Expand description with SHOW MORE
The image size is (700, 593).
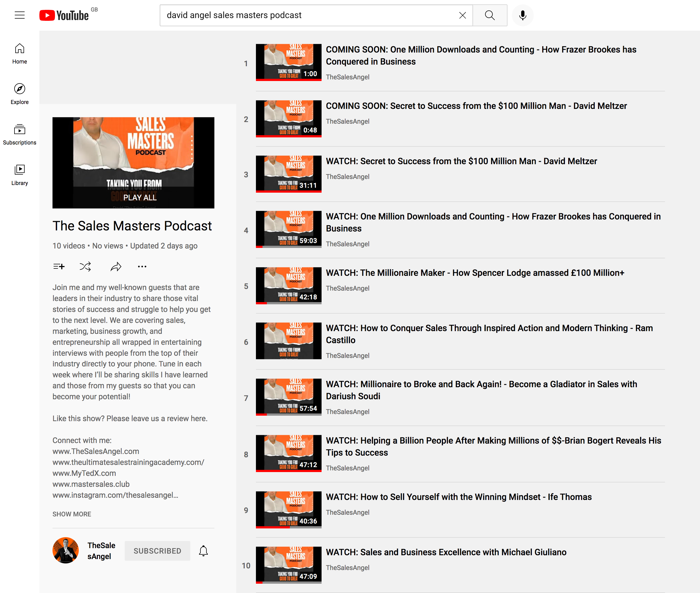[72, 514]
